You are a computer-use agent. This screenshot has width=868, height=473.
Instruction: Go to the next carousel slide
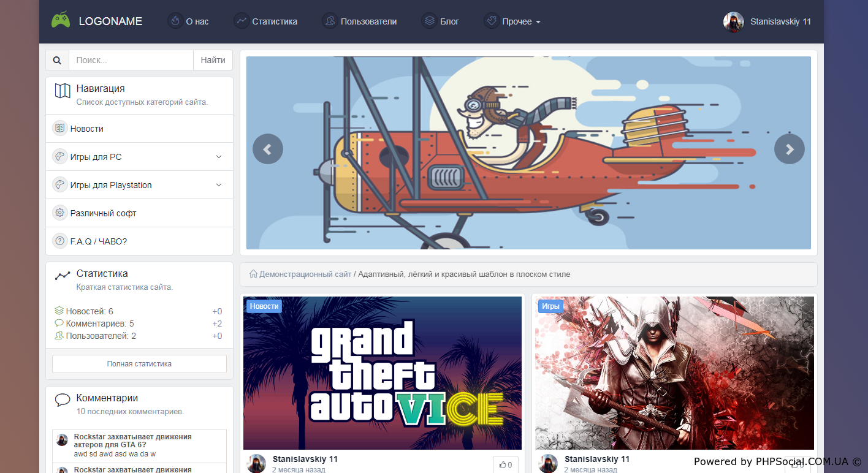[x=789, y=149]
